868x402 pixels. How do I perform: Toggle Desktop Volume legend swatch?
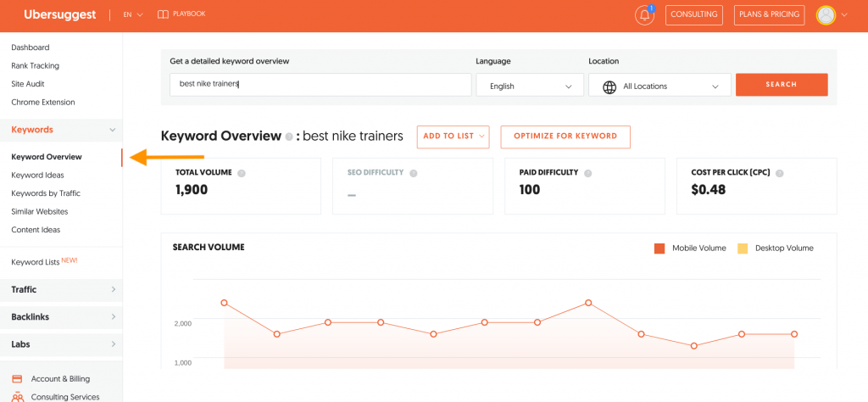(743, 248)
